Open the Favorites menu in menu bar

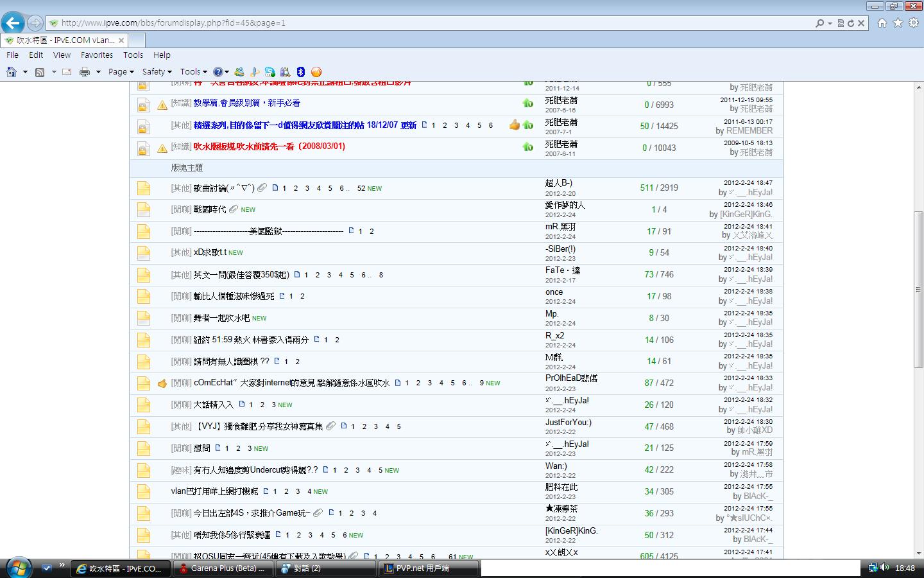(x=96, y=55)
